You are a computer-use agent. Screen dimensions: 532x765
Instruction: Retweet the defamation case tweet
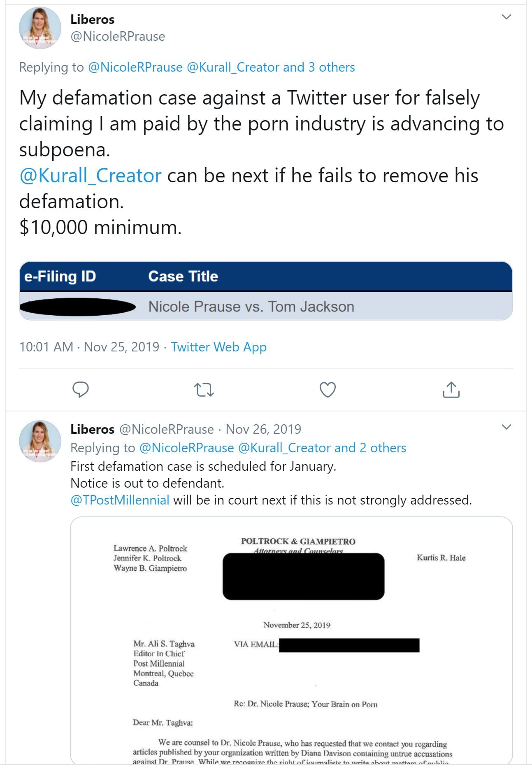(x=204, y=389)
